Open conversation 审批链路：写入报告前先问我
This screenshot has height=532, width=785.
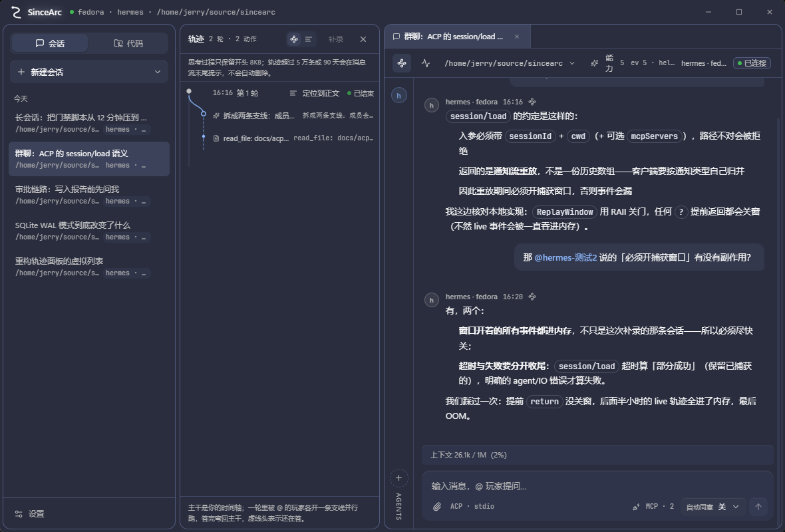point(89,196)
